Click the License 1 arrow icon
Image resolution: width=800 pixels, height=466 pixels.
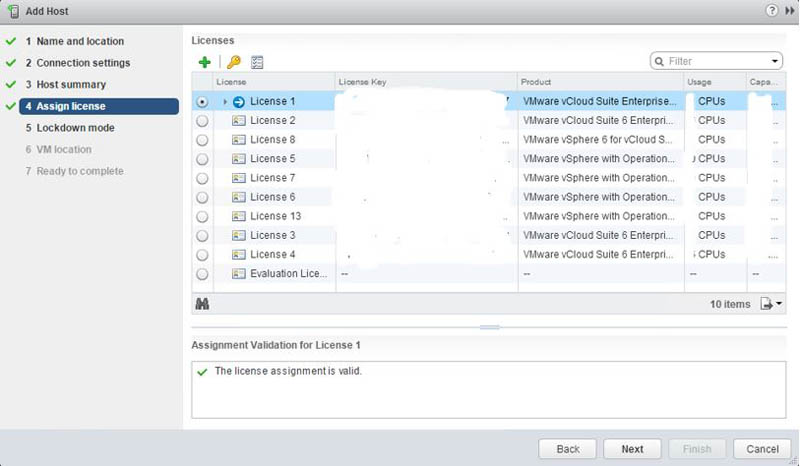tap(238, 102)
